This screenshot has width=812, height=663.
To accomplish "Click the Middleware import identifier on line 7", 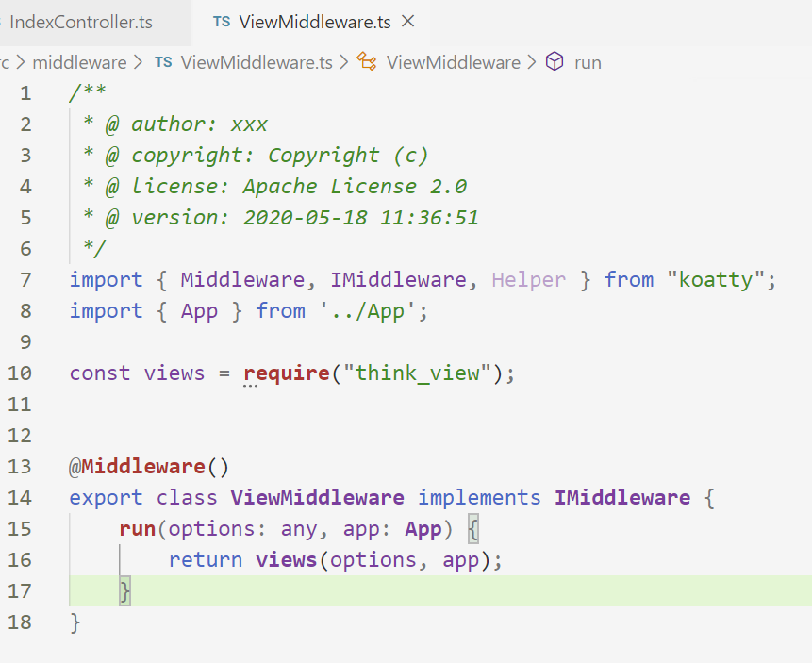I will pyautogui.click(x=243, y=280).
